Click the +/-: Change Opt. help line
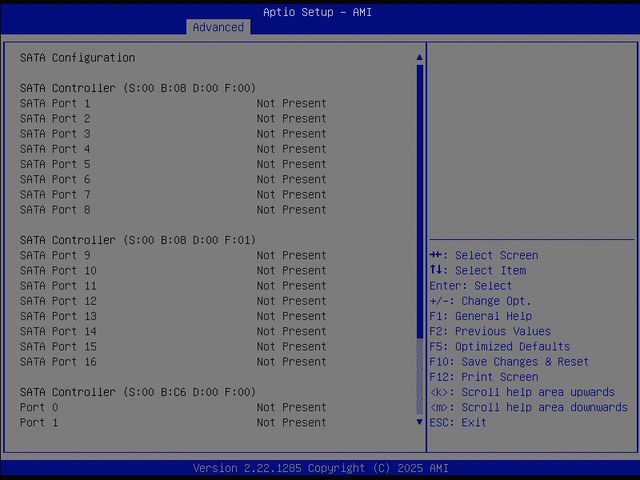 click(480, 301)
